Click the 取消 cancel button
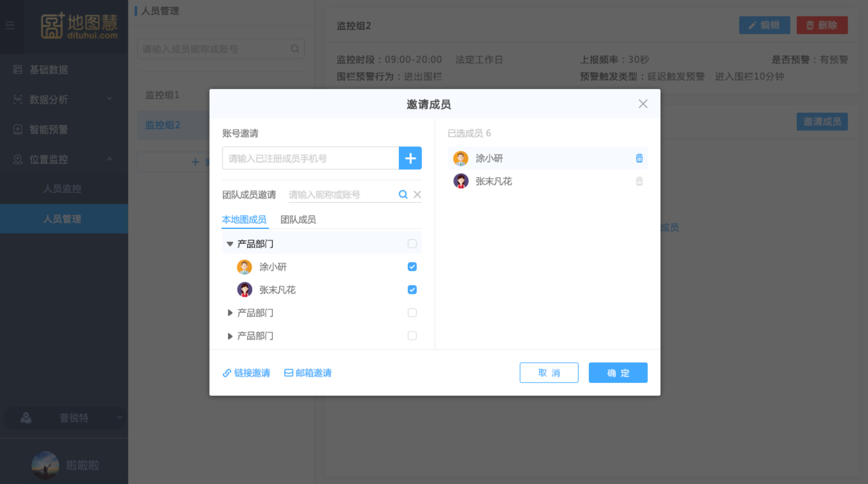This screenshot has height=484, width=868. 549,373
